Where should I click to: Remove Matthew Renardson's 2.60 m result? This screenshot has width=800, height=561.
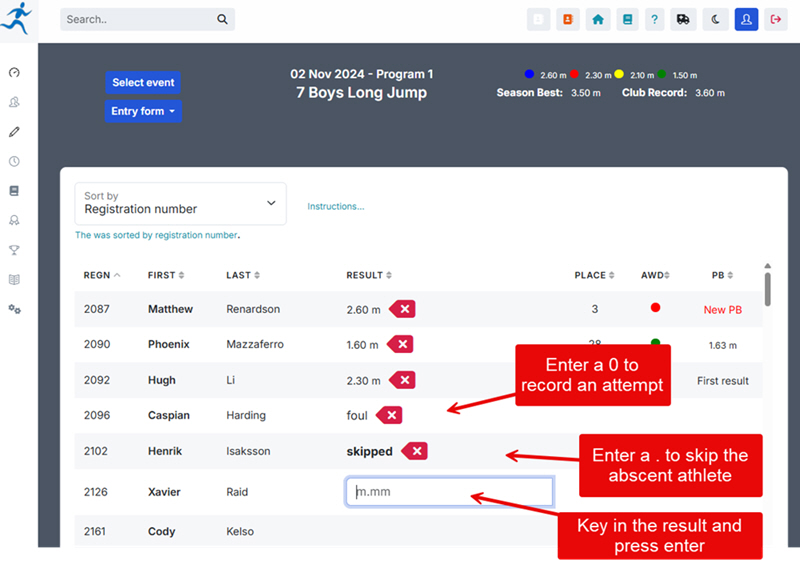403,310
